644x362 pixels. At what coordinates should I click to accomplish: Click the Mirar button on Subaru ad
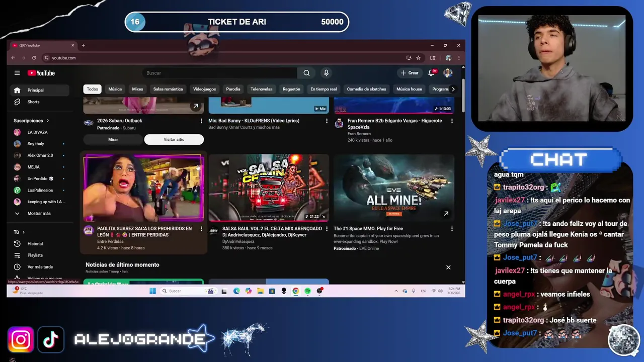point(113,139)
